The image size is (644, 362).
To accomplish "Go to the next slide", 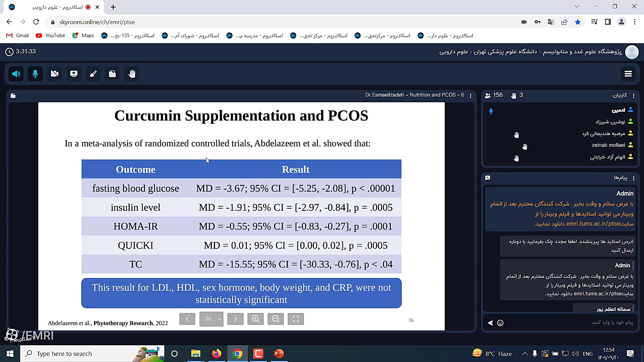I will [x=235, y=319].
